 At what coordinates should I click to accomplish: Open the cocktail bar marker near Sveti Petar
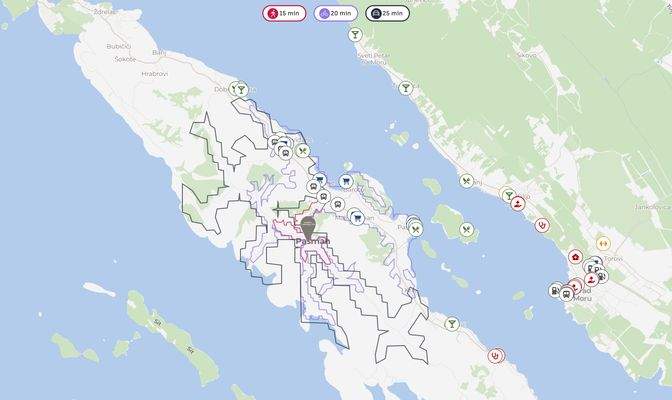click(x=355, y=34)
